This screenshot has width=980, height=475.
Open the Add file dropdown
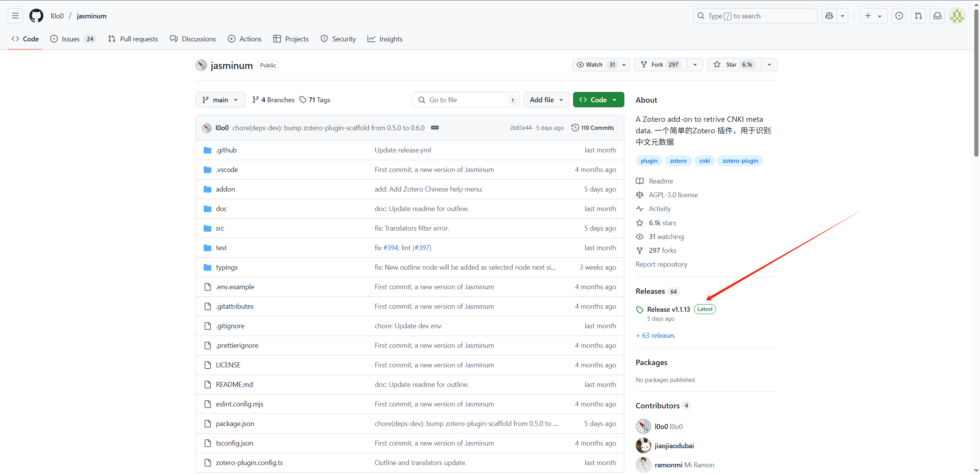coord(546,100)
